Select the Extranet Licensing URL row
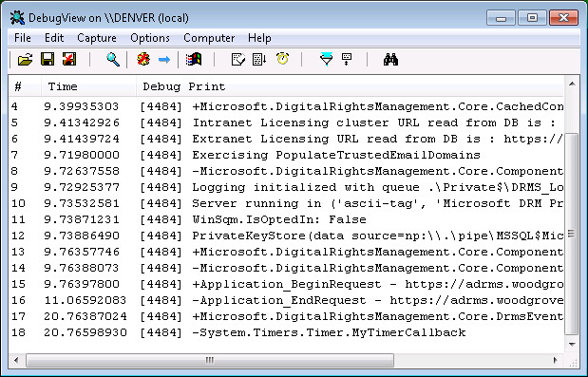588x377 pixels. 286,139
